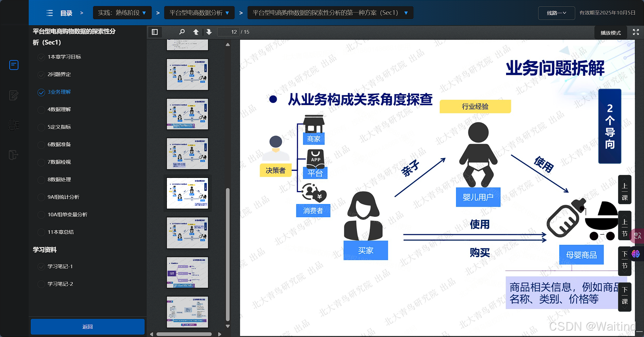Open the user list icon in left rail

click(x=14, y=125)
